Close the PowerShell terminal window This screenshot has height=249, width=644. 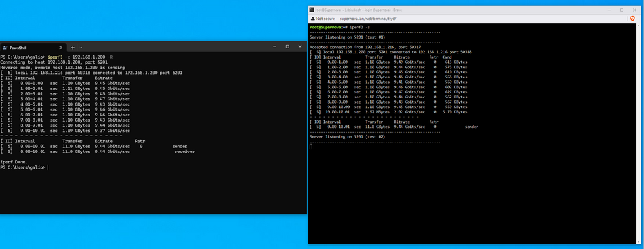[300, 47]
